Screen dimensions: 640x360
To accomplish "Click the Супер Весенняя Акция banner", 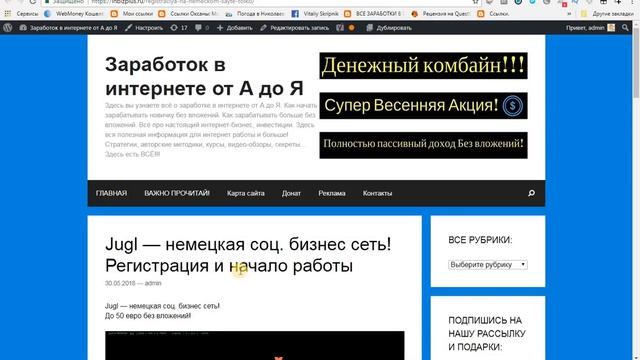I will click(x=423, y=106).
